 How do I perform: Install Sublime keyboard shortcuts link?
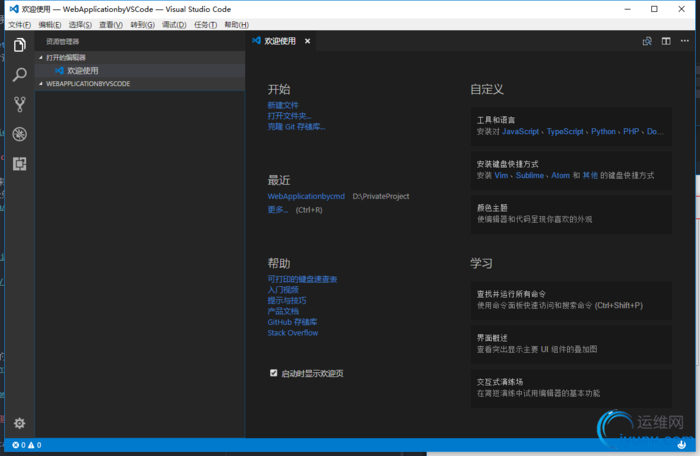click(x=530, y=176)
